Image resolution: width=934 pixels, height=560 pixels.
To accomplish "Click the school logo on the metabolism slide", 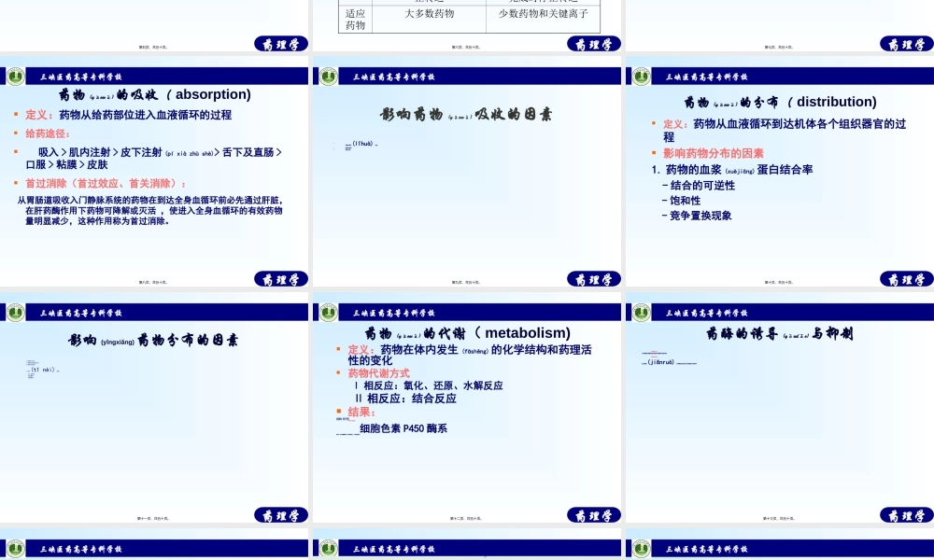I will tap(328, 313).
